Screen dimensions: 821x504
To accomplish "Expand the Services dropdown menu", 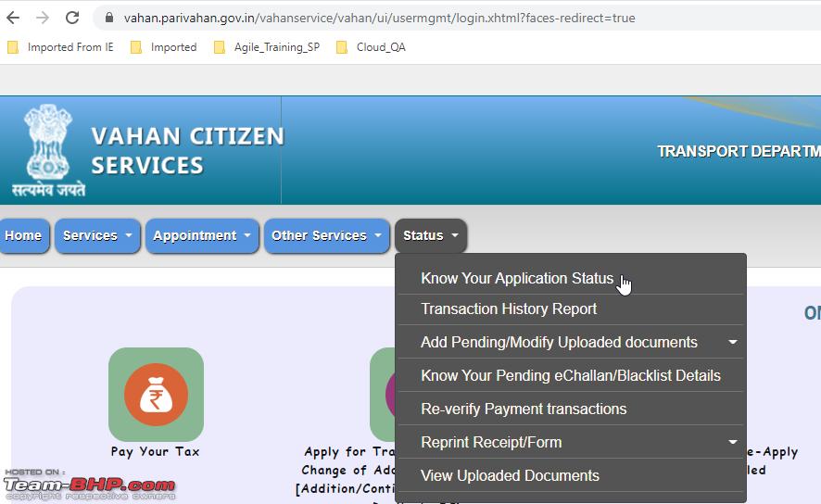I will [x=97, y=235].
